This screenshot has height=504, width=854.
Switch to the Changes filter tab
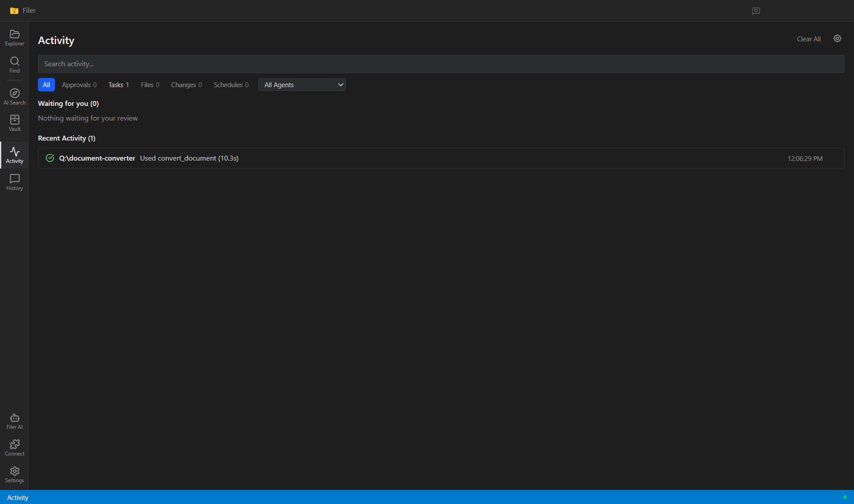186,85
